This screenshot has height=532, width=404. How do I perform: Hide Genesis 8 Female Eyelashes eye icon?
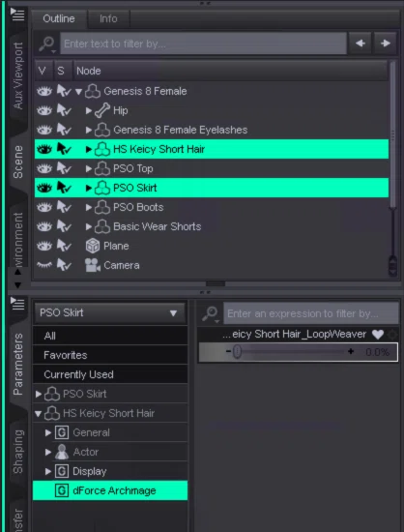[x=44, y=130]
